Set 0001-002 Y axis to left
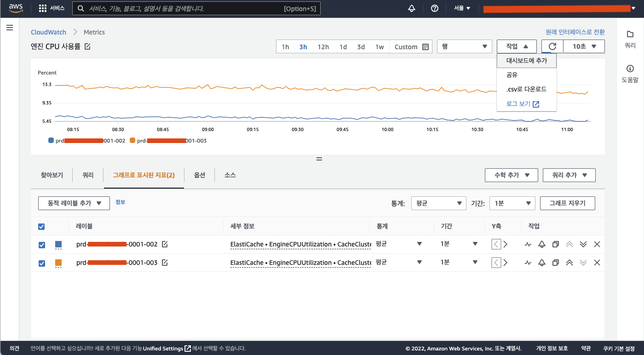The image size is (644, 355). 496,244
